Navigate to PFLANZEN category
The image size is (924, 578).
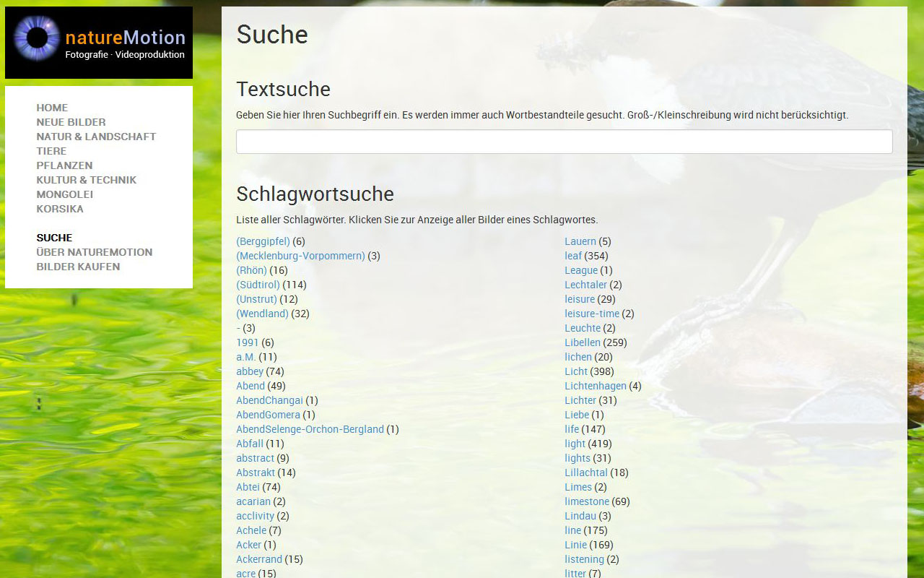point(64,165)
